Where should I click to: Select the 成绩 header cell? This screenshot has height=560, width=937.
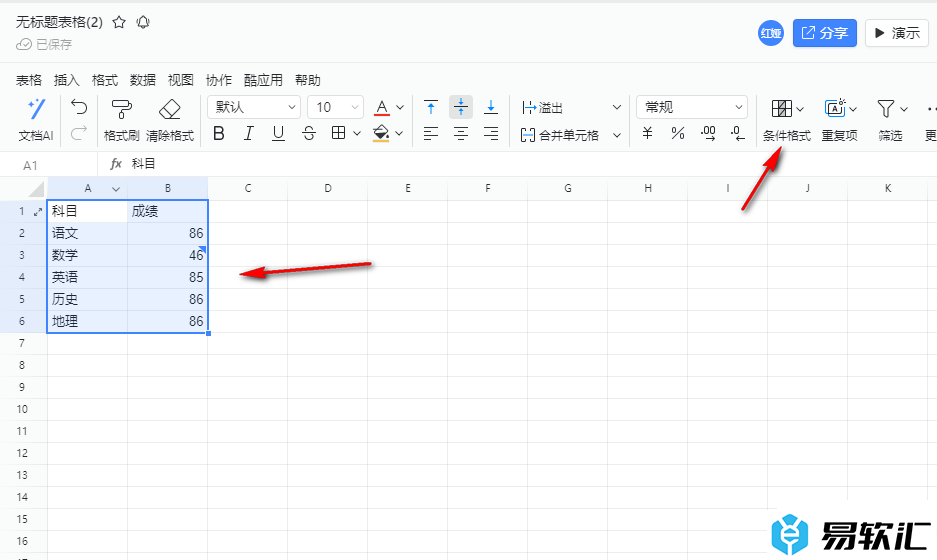pos(168,211)
